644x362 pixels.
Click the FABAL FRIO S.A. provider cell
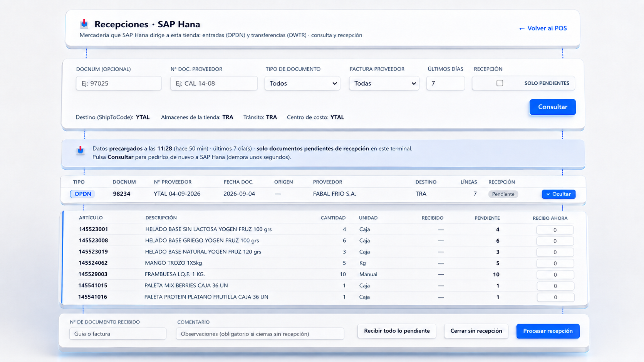[334, 194]
